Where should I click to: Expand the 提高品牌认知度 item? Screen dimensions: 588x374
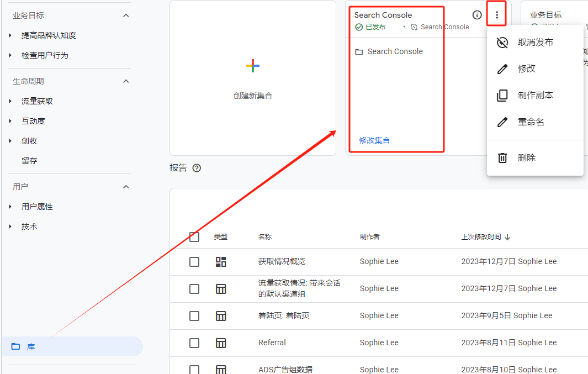click(x=10, y=35)
